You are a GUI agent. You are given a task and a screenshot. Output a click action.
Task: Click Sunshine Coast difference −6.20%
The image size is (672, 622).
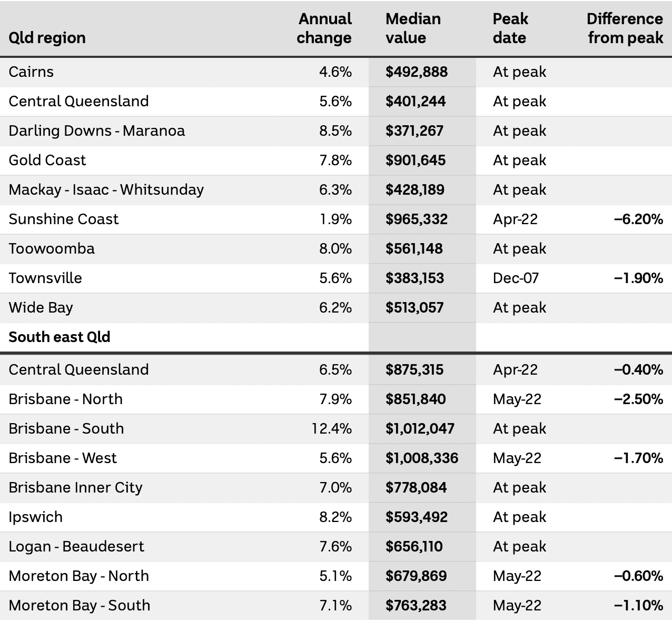(x=638, y=219)
